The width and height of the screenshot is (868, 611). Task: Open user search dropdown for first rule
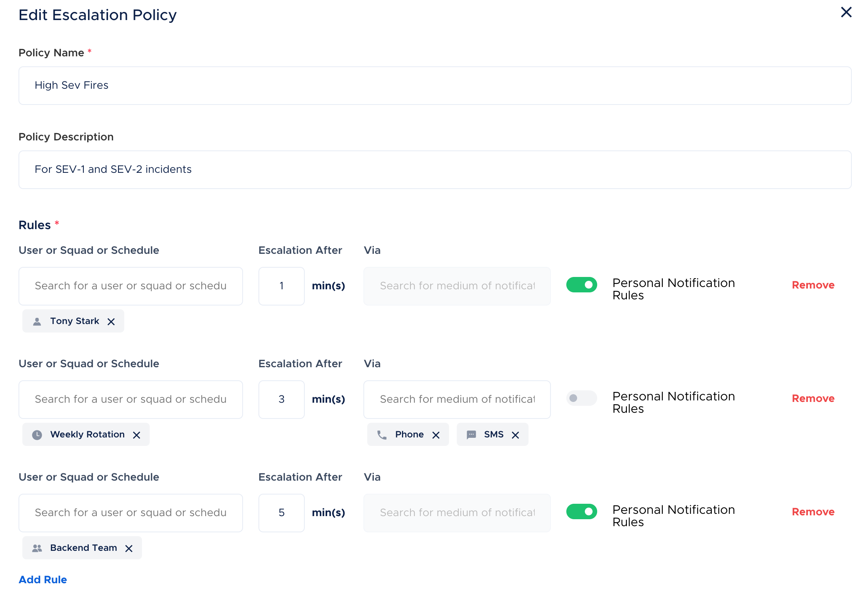pyautogui.click(x=130, y=286)
